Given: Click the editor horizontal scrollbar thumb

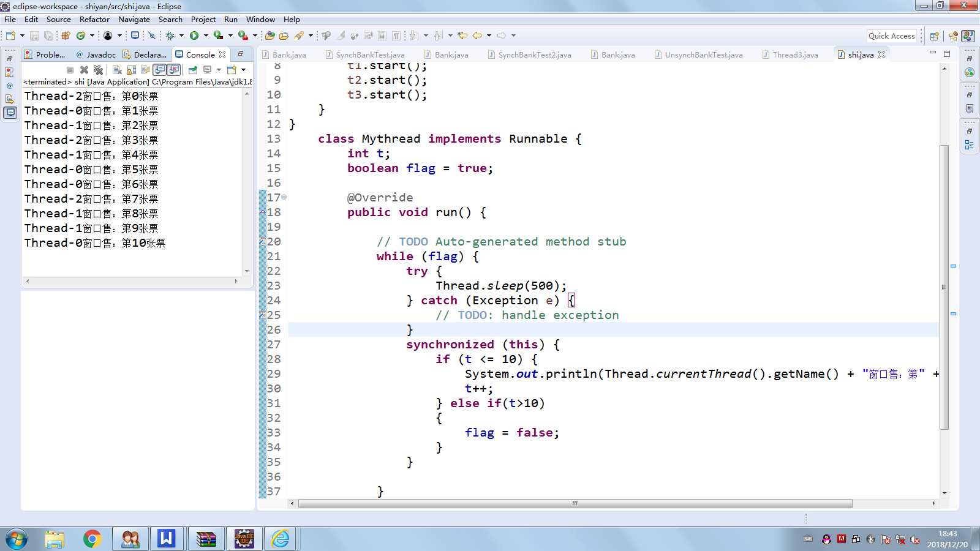Looking at the screenshot, I should pyautogui.click(x=575, y=503).
